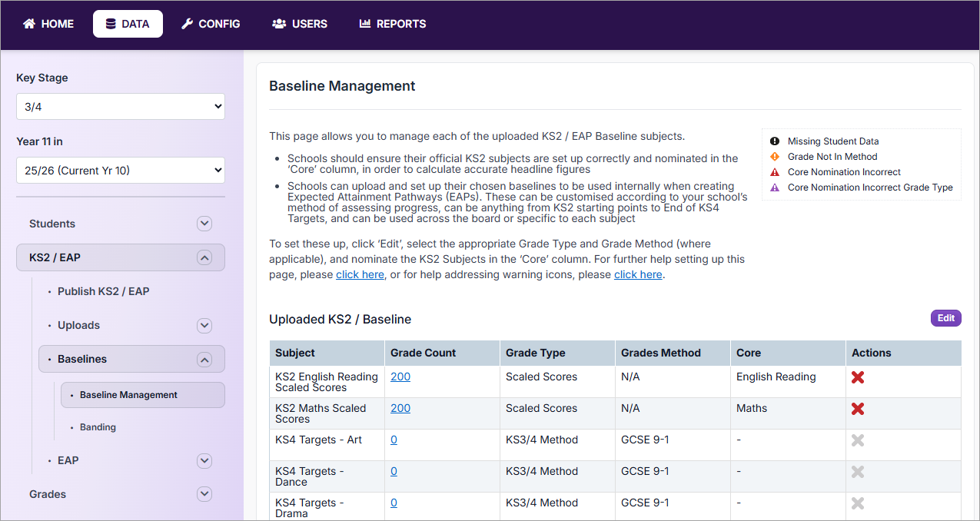The height and width of the screenshot is (521, 980).
Task: Expand the Uploads submenu
Action: coord(204,325)
